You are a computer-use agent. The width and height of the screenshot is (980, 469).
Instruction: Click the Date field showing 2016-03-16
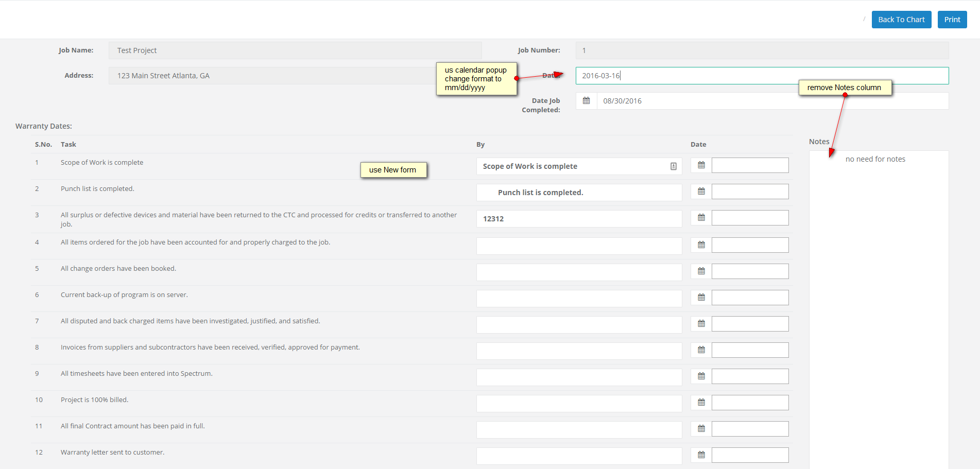pos(762,76)
